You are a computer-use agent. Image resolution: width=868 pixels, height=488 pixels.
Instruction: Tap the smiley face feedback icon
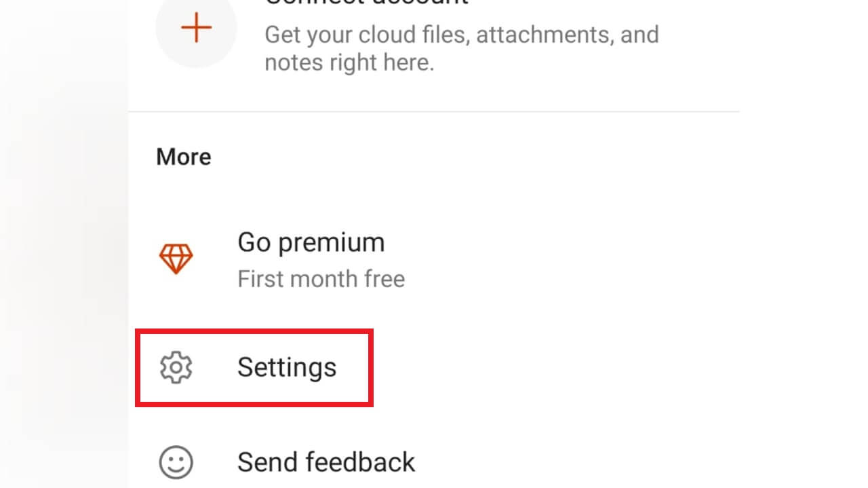pyautogui.click(x=176, y=462)
